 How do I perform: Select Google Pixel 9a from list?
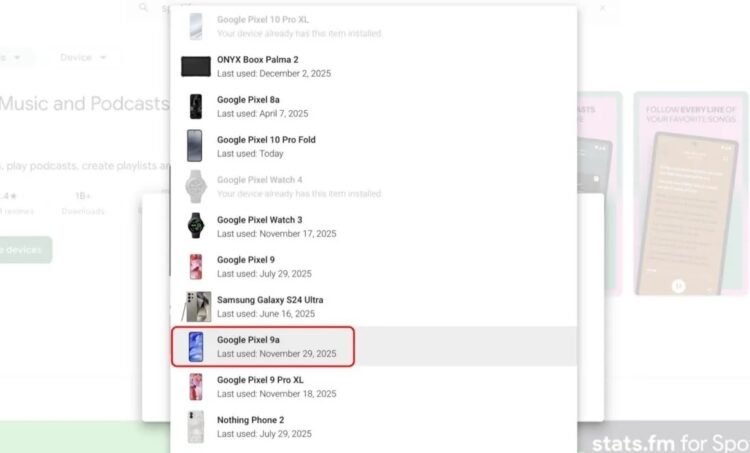coord(374,347)
